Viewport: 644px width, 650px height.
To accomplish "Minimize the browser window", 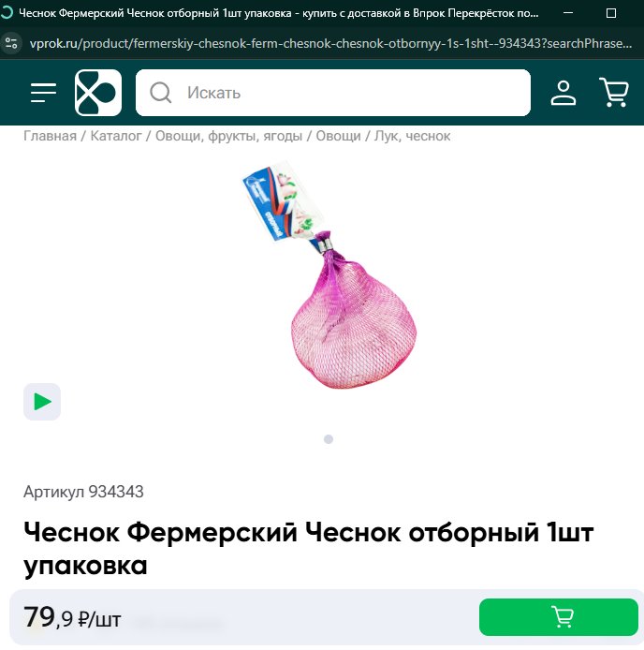I will click(568, 13).
